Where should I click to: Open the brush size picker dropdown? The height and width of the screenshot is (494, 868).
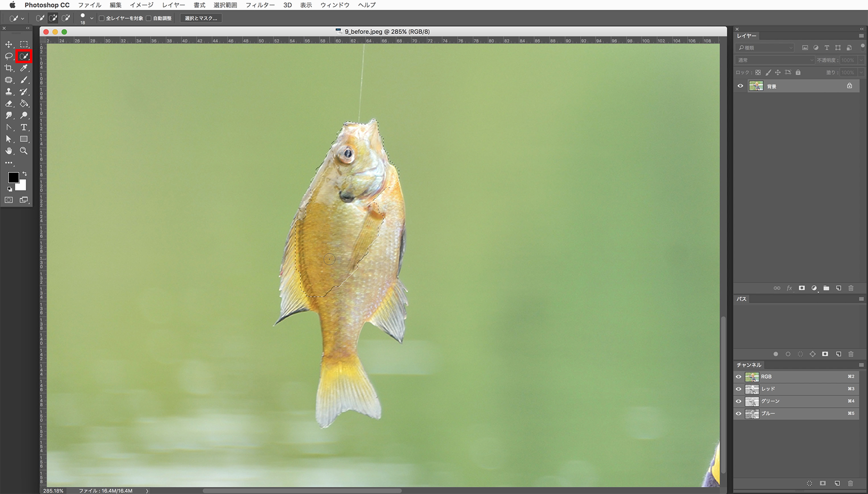pos(92,18)
